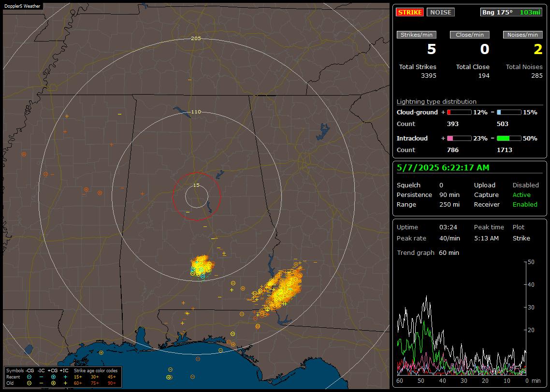Click the Old +CG yellow circled-plus symbol

click(53, 383)
